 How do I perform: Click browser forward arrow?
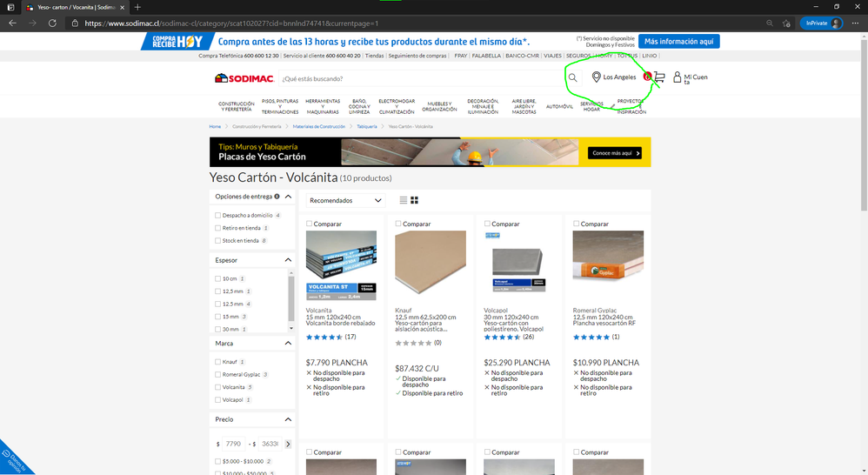point(33,23)
